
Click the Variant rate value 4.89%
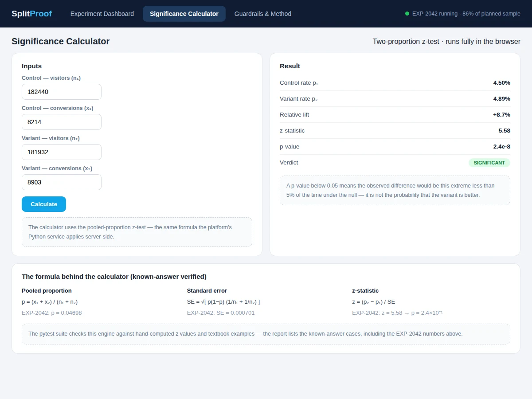(502, 99)
